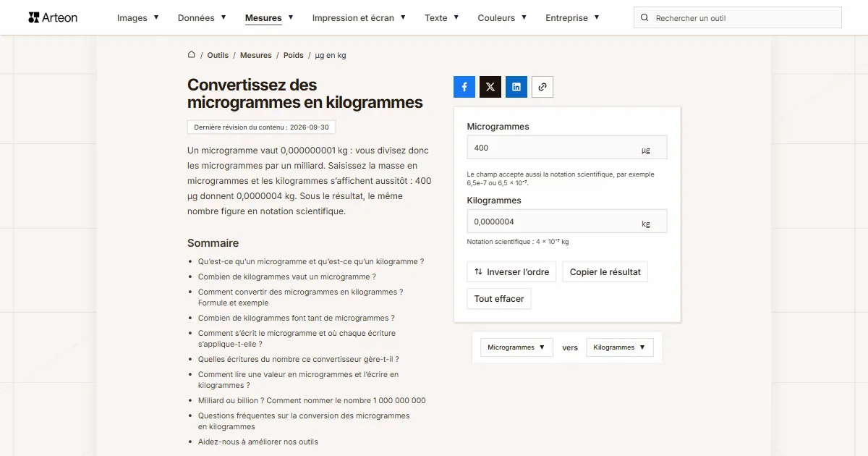Copy page link icon
The width and height of the screenshot is (868, 456).
pyautogui.click(x=542, y=87)
